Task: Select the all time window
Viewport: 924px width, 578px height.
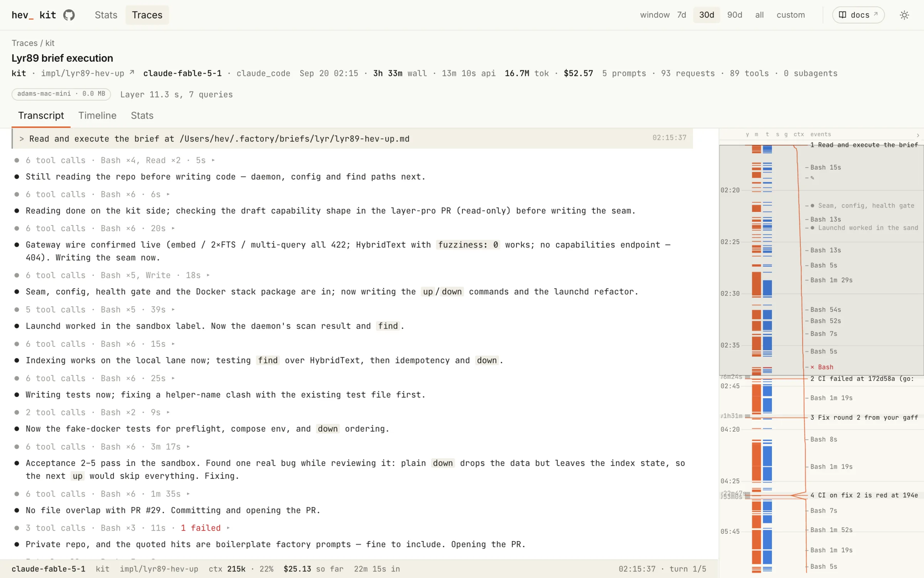Action: [x=759, y=15]
